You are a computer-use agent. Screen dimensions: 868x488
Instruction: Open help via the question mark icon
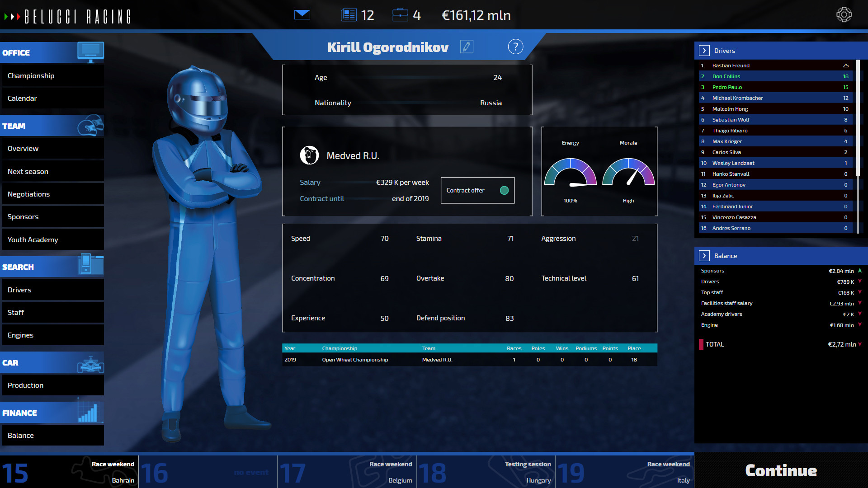[515, 47]
